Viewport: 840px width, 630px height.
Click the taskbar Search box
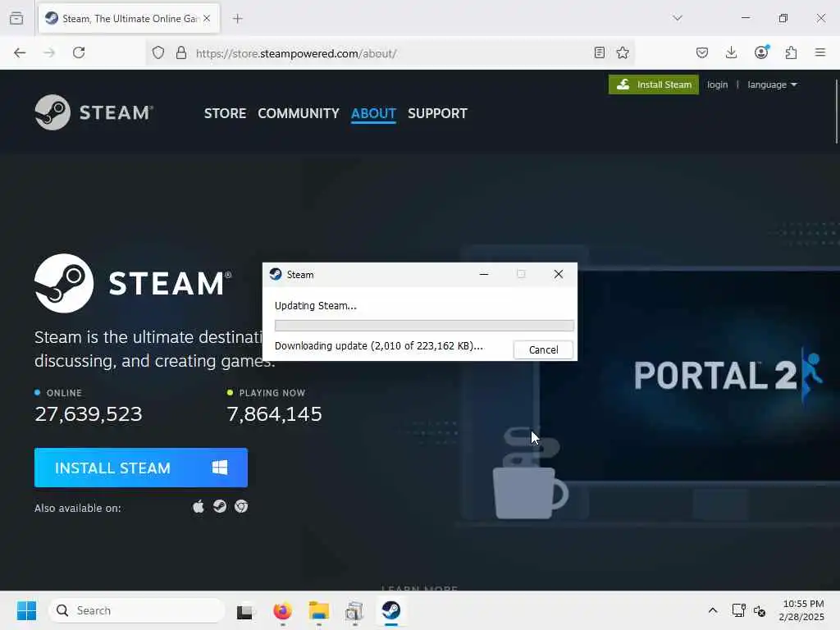137,610
